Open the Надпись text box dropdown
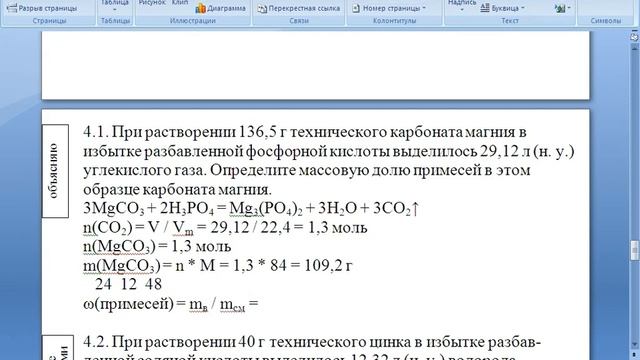Viewport: 640px width, 360px height. (x=462, y=5)
